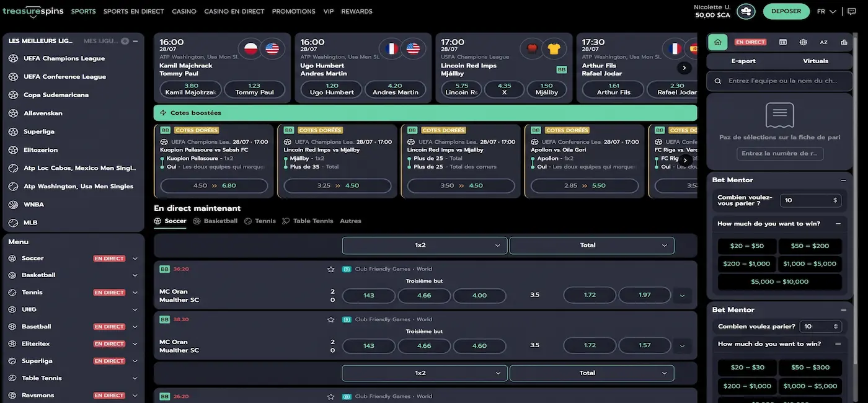Select the $5,000 – $10,000 win range
The image size is (868, 403).
click(779, 282)
